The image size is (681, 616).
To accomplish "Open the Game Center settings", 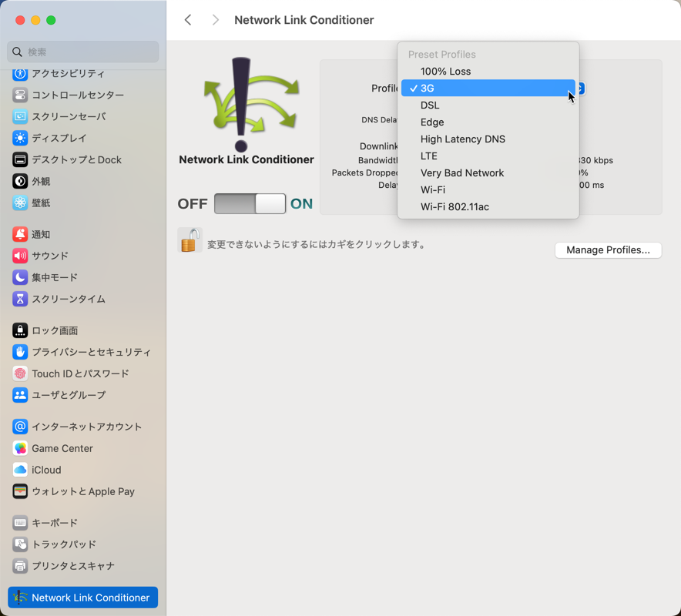I will tap(82, 448).
